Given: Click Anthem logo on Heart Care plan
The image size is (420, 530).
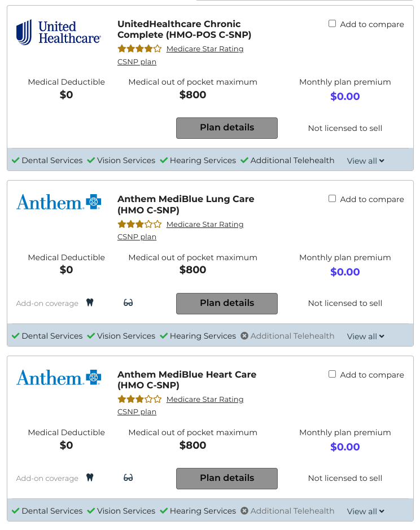Looking at the screenshot, I should [x=59, y=377].
